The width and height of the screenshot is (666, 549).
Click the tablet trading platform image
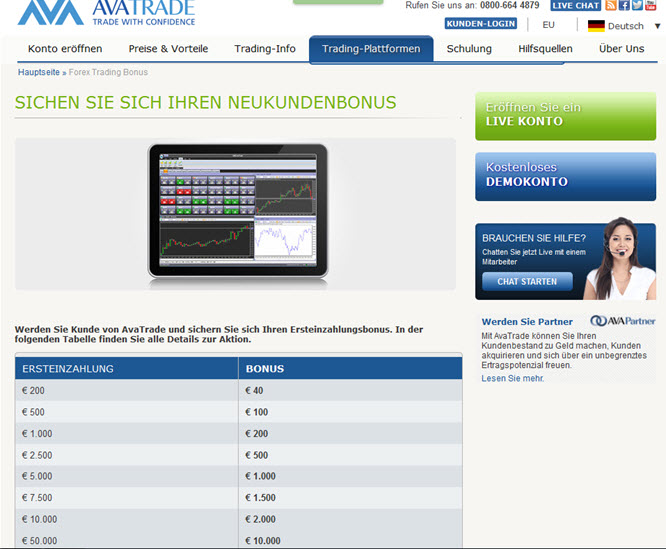(x=237, y=211)
